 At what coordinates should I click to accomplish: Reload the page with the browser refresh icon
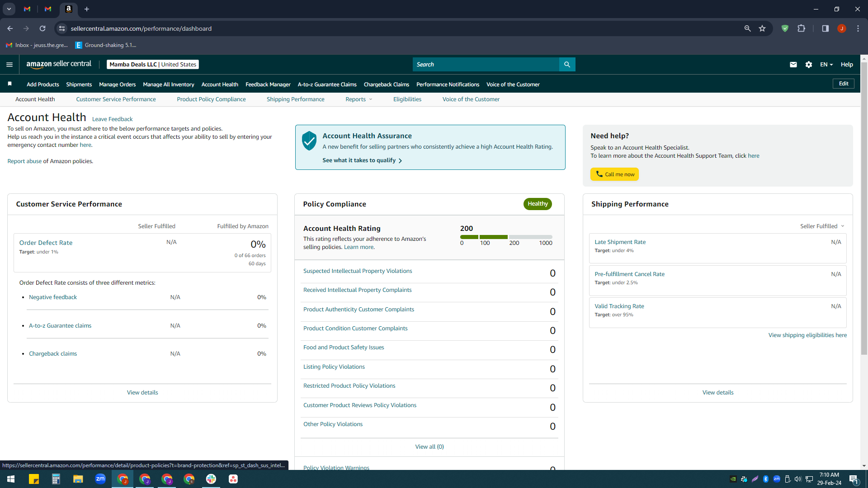42,28
